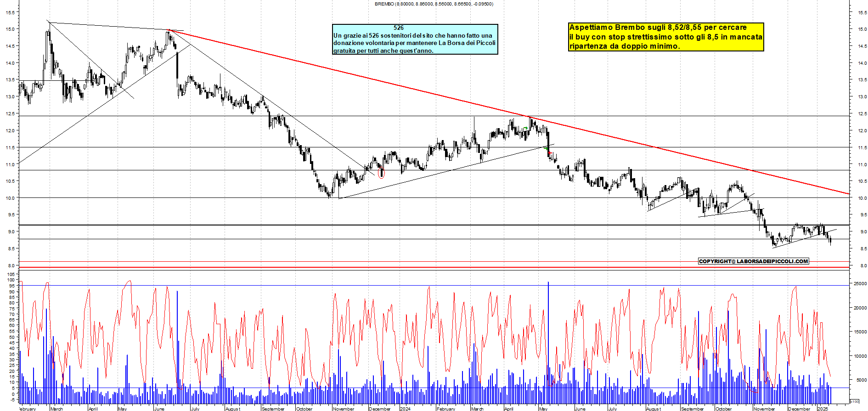Click the tall blue volume bar in June 2023

(x=177, y=347)
